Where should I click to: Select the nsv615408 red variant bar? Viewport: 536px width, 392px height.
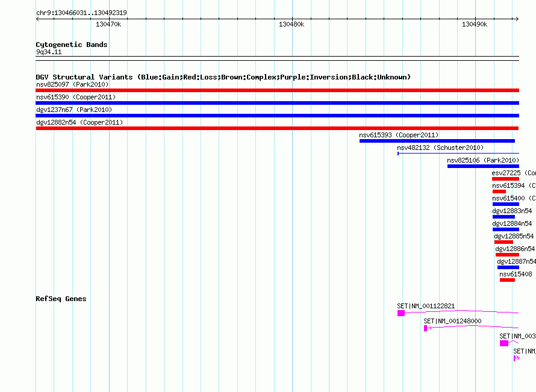coord(507,280)
